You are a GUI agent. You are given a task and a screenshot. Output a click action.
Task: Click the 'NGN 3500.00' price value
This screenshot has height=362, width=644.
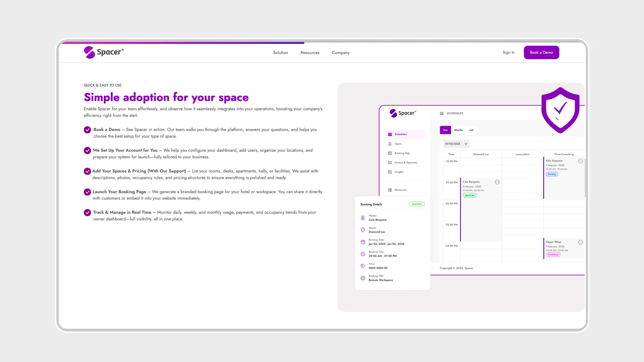coord(378,268)
